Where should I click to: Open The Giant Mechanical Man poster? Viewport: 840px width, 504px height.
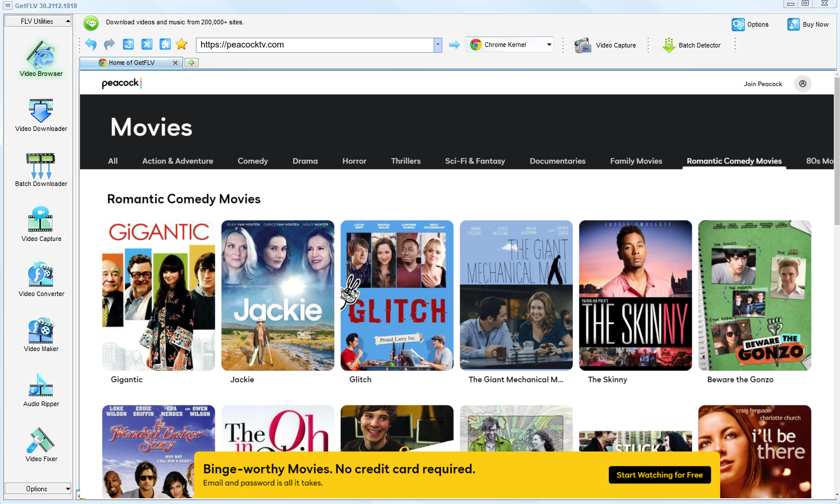click(x=516, y=295)
